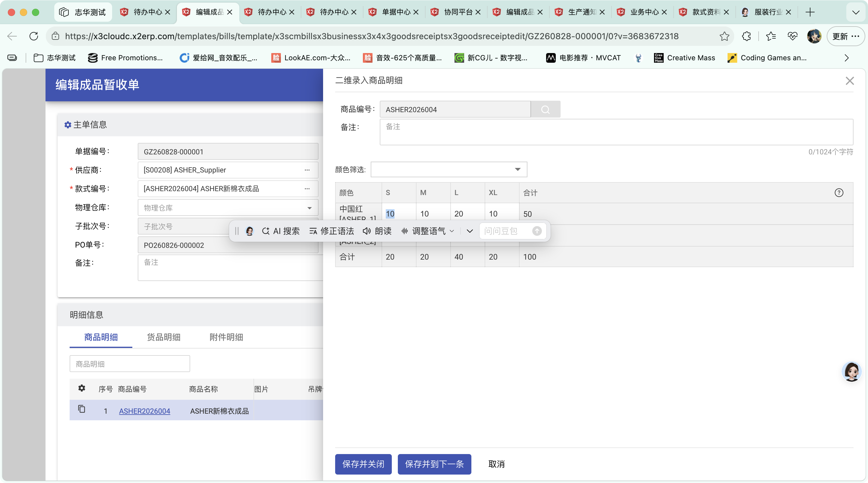The image size is (868, 483).
Task: Click 修正语法 in Doubao toolbar
Action: pyautogui.click(x=332, y=231)
